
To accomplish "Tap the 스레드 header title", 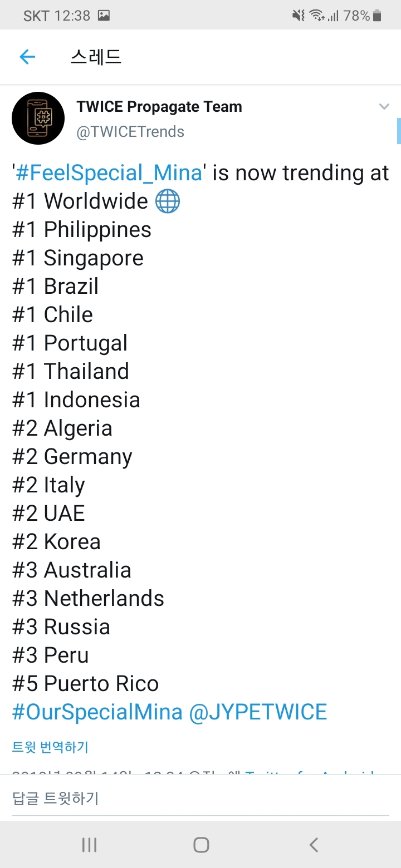I will click(96, 57).
